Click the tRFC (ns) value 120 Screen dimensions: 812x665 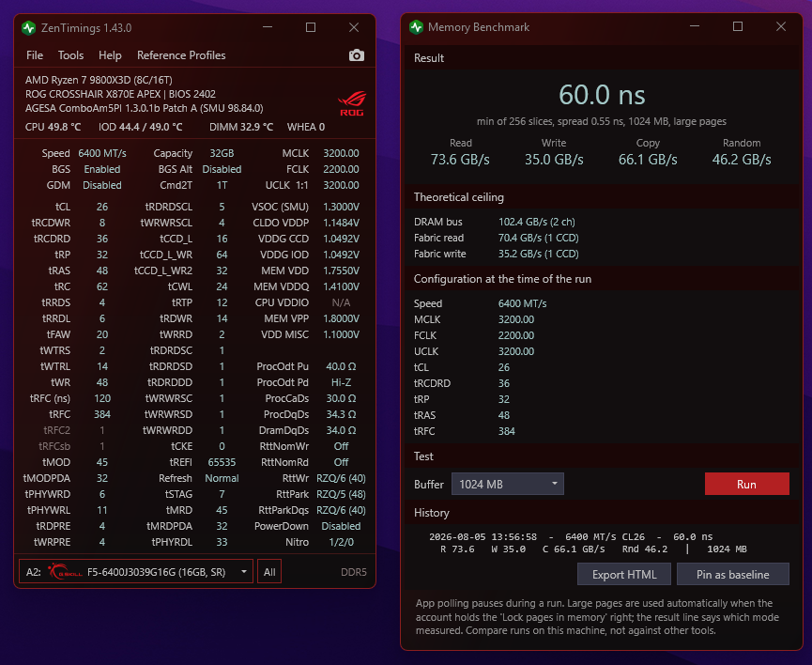[x=102, y=398]
